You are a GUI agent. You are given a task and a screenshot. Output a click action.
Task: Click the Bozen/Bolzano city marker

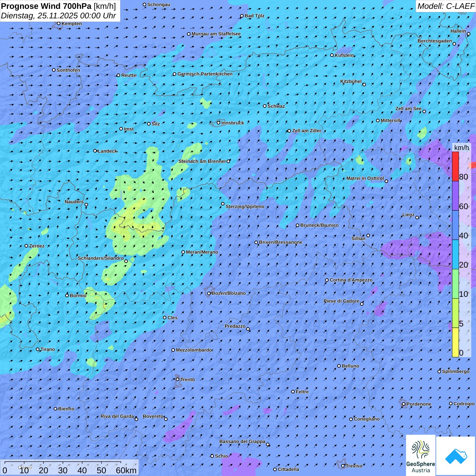[209, 293]
